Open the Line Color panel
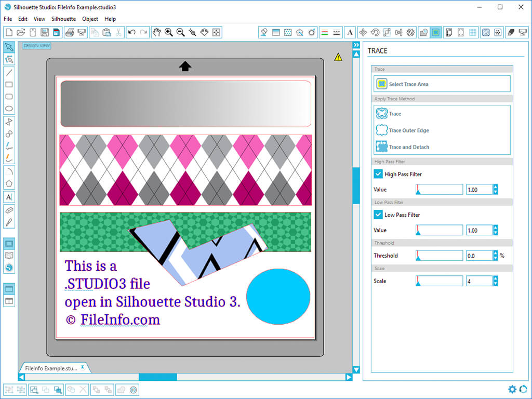 (x=325, y=32)
